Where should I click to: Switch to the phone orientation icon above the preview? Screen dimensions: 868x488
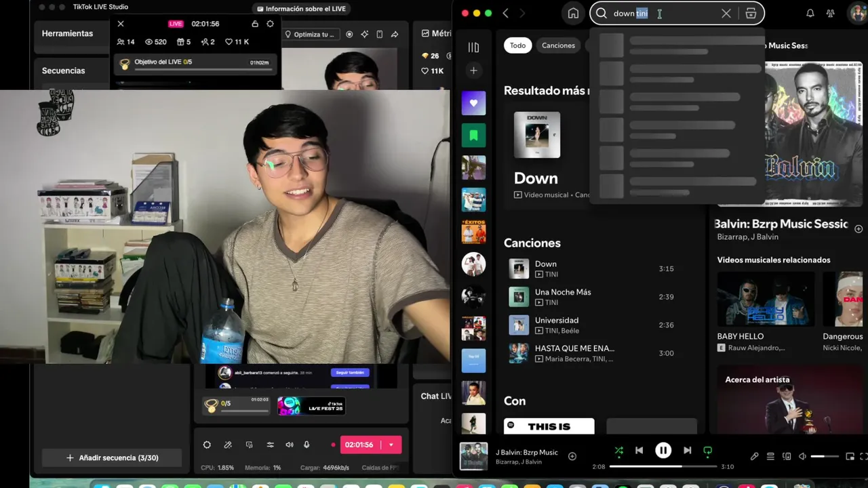380,35
